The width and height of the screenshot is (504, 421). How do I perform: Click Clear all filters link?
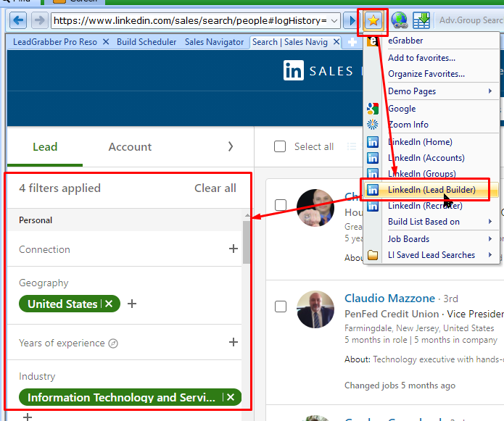coord(215,188)
